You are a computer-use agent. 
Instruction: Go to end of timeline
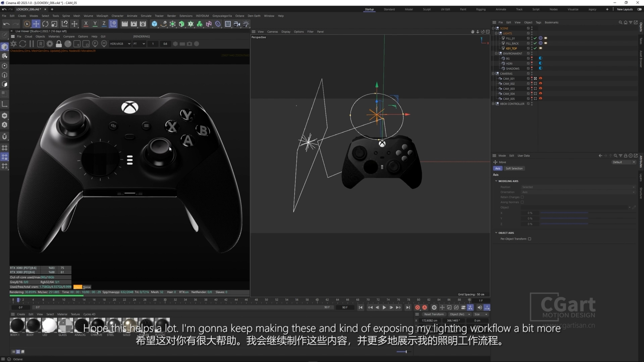pyautogui.click(x=408, y=307)
